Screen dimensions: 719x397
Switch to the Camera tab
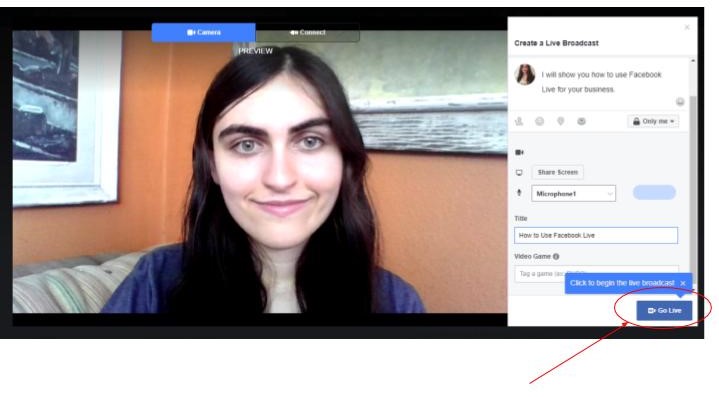204,33
